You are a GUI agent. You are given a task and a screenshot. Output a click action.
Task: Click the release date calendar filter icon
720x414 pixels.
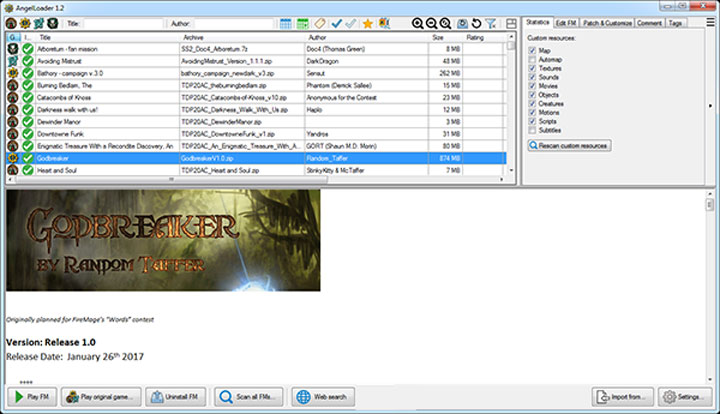[x=287, y=22]
